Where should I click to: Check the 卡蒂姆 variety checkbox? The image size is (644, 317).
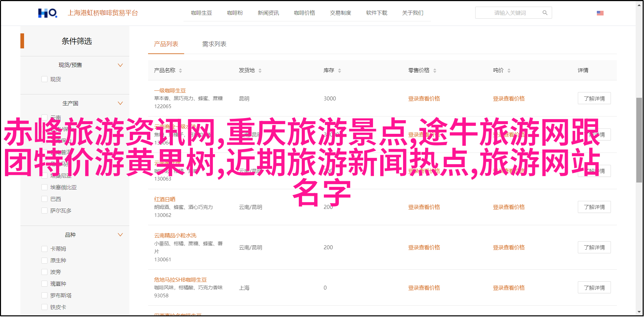click(x=44, y=249)
